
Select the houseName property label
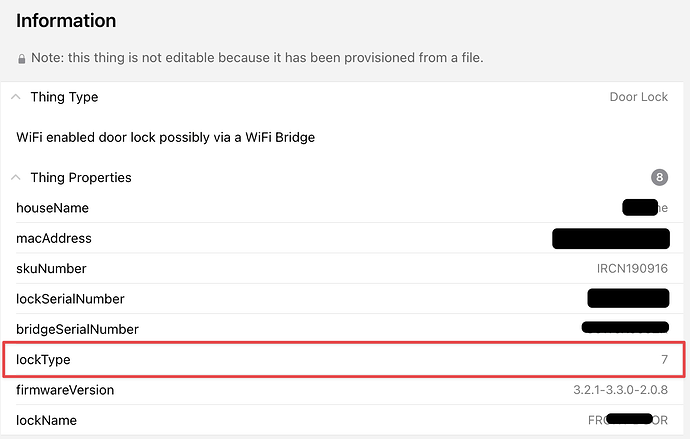(x=52, y=208)
